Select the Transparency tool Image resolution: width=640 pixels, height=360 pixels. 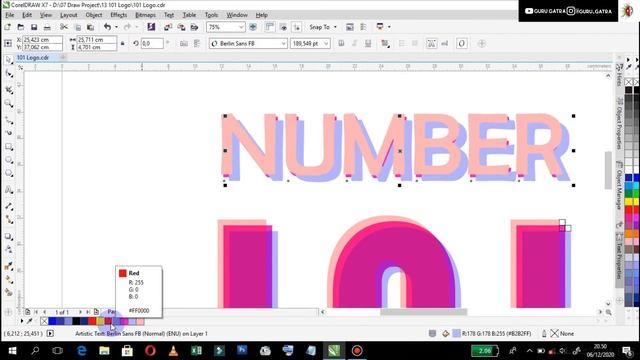tap(9, 249)
